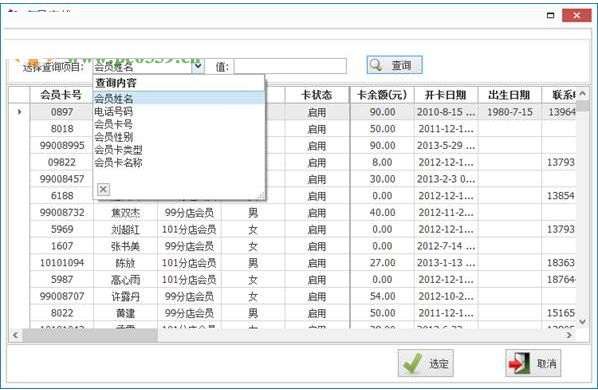Click member name 黄建
The width and height of the screenshot is (598, 390).
125,313
